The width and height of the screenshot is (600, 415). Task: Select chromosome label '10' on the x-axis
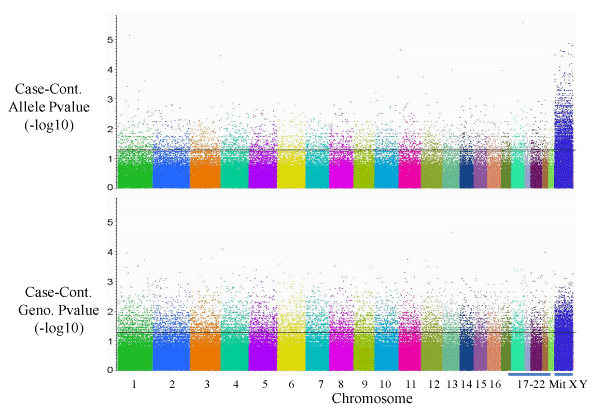[385, 384]
